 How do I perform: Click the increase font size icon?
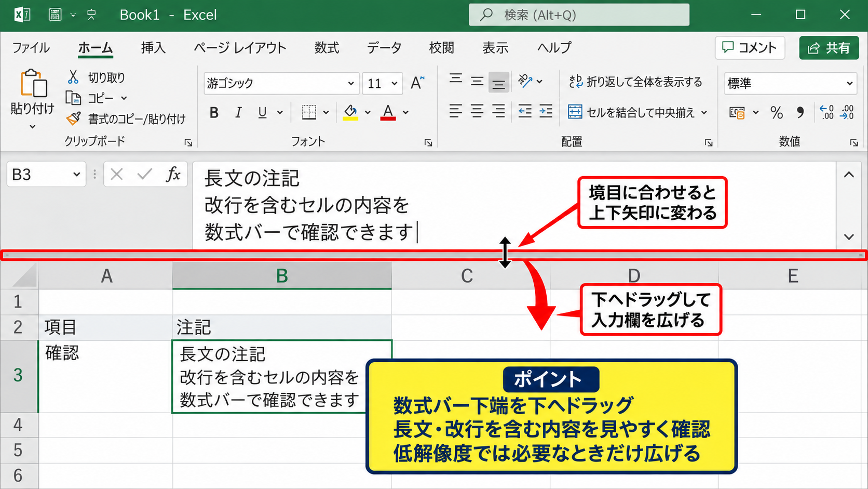click(x=417, y=83)
